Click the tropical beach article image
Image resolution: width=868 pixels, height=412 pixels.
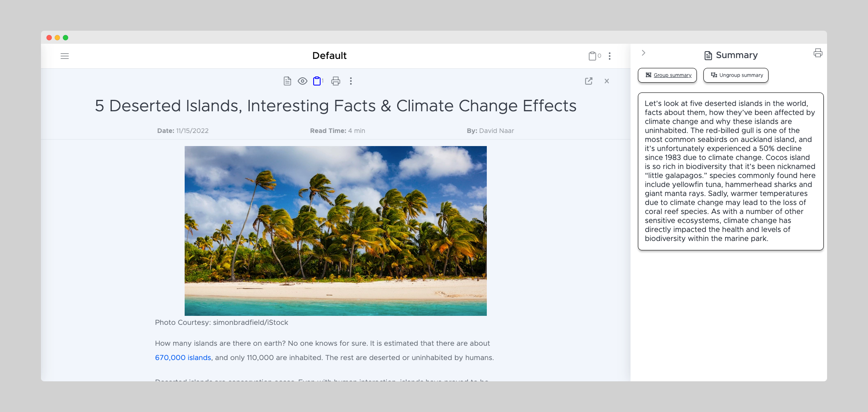coord(336,231)
